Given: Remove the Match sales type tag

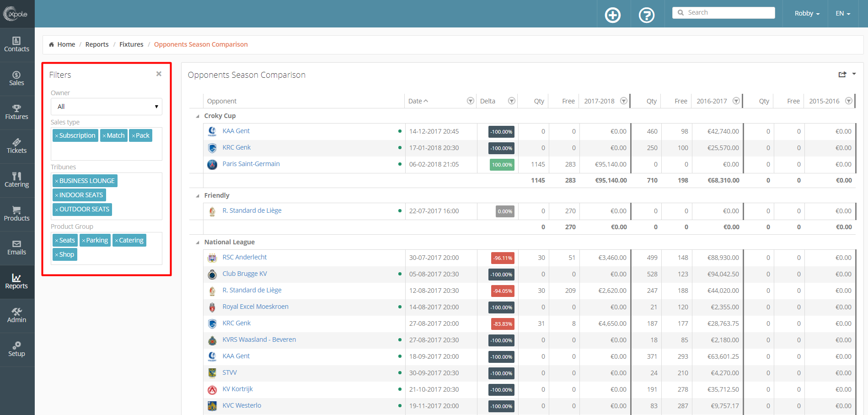Looking at the screenshot, I should click(x=104, y=136).
